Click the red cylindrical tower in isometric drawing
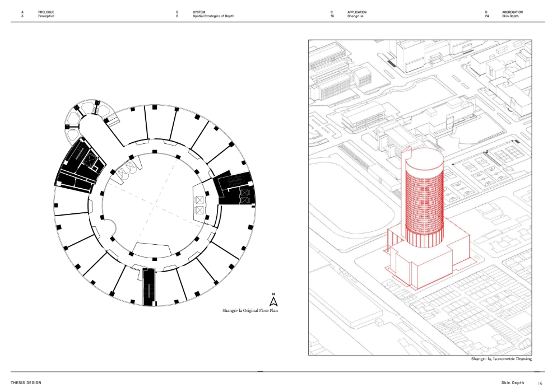 tap(424, 196)
